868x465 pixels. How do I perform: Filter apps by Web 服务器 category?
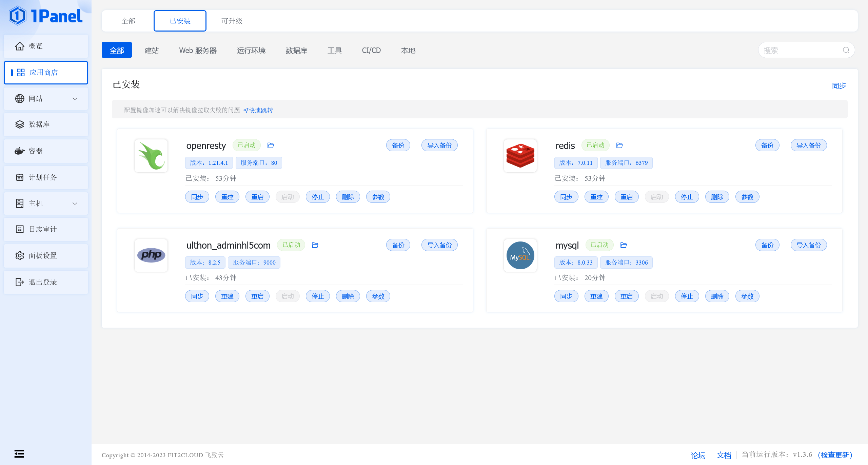[x=198, y=50]
